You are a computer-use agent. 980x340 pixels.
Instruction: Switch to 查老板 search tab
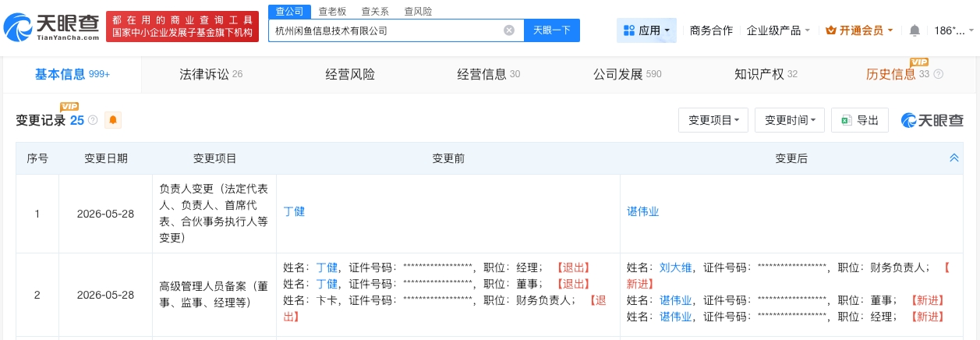point(332,12)
